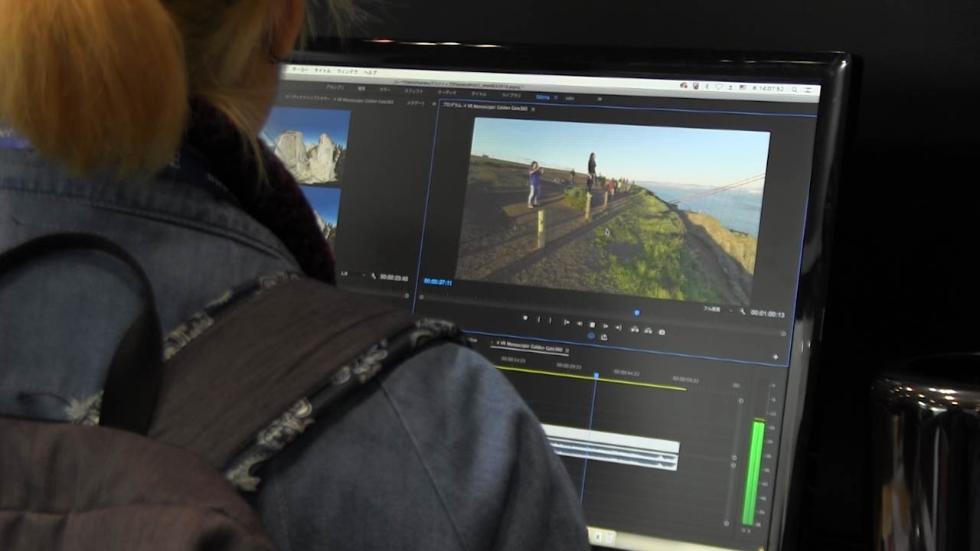Click the Program monitor playhead marker
Viewport: 980px width, 551px height.
(x=637, y=313)
